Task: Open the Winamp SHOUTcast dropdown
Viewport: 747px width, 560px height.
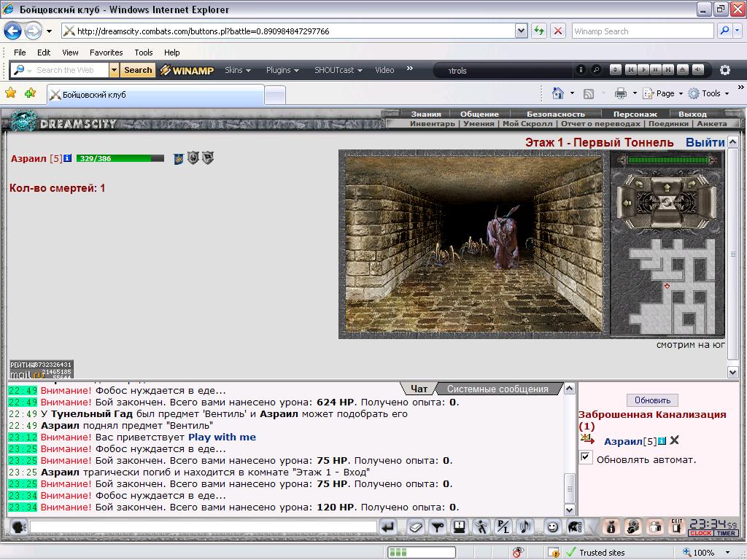Action: coord(338,70)
